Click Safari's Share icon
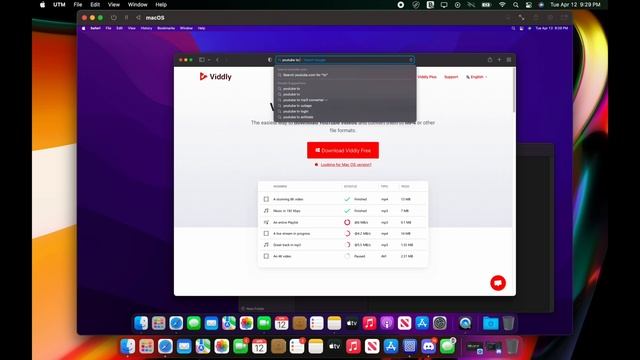The height and width of the screenshot is (360, 640). click(x=490, y=60)
